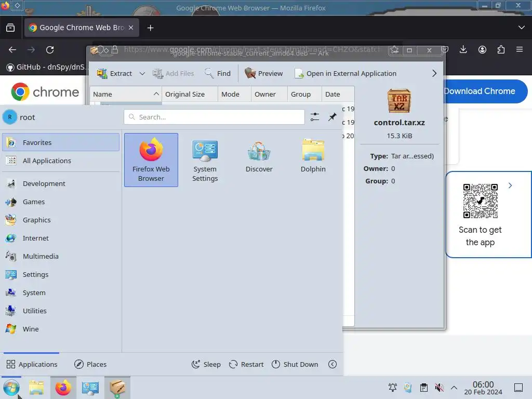Click the QR code on Chrome page
Screen dimensions: 532x399
click(x=481, y=201)
